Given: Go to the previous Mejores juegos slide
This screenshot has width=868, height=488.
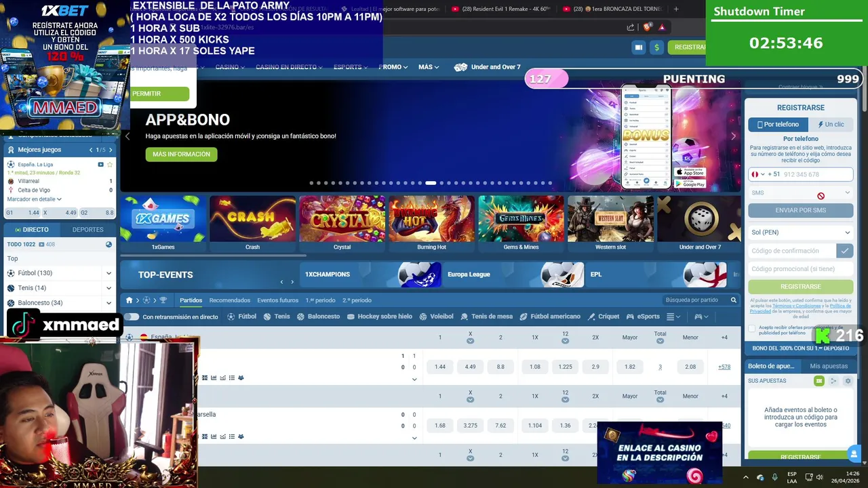Looking at the screenshot, I should tap(91, 150).
